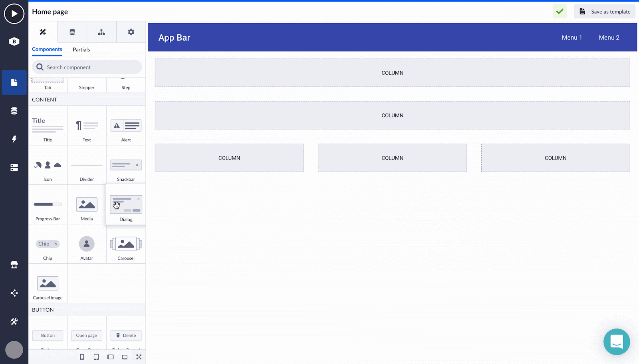Screen dimensions: 639x364
Task: Select the Components tab
Action: [47, 49]
